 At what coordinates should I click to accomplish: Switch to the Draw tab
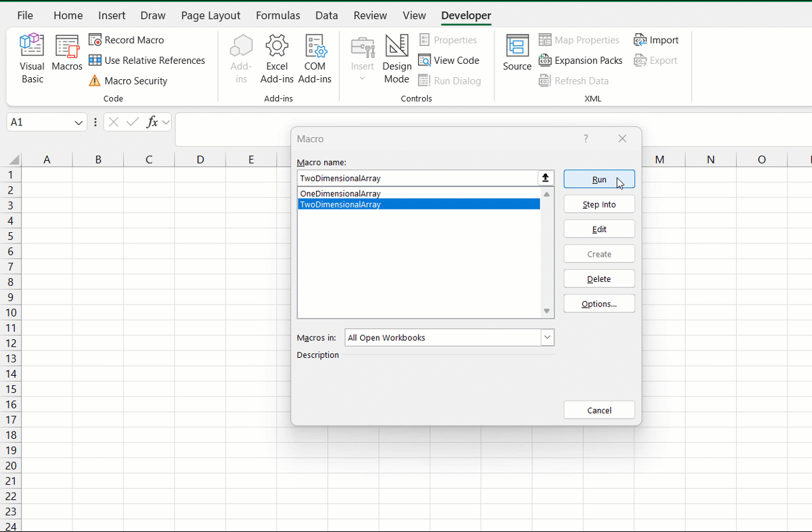(x=152, y=15)
